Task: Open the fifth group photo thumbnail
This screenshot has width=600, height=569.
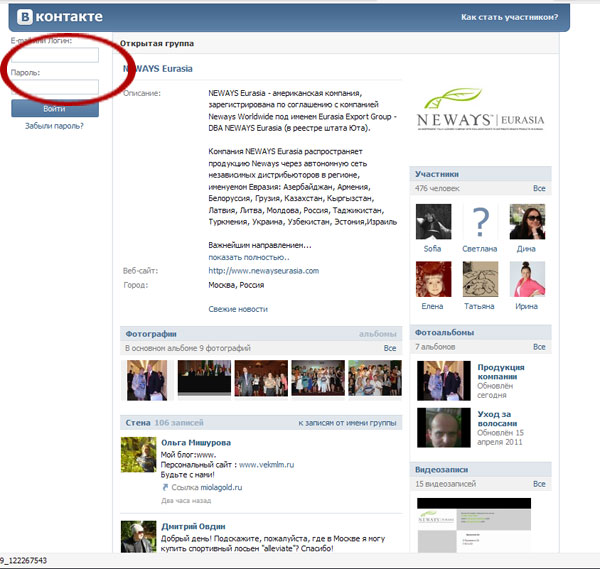Action: tap(375, 378)
